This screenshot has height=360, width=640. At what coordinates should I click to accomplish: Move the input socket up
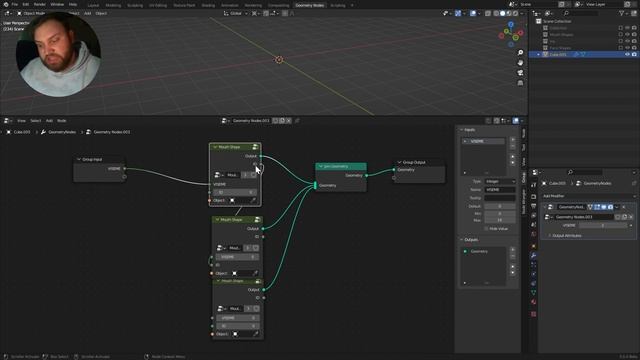coord(513,156)
